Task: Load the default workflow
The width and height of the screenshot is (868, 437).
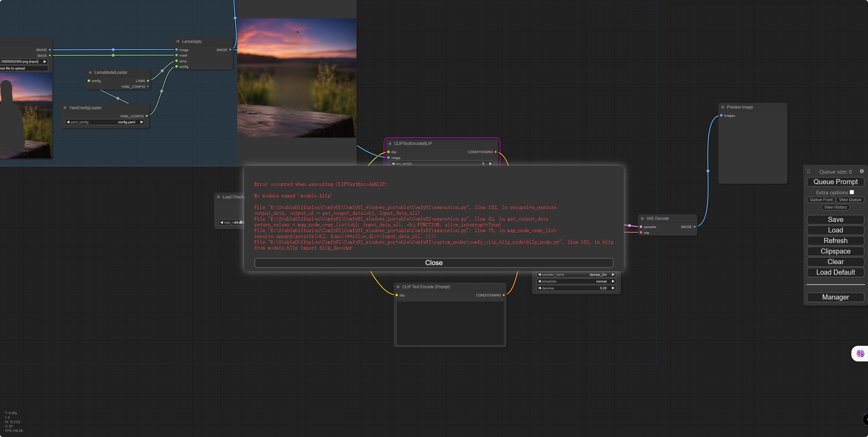Action: 835,272
